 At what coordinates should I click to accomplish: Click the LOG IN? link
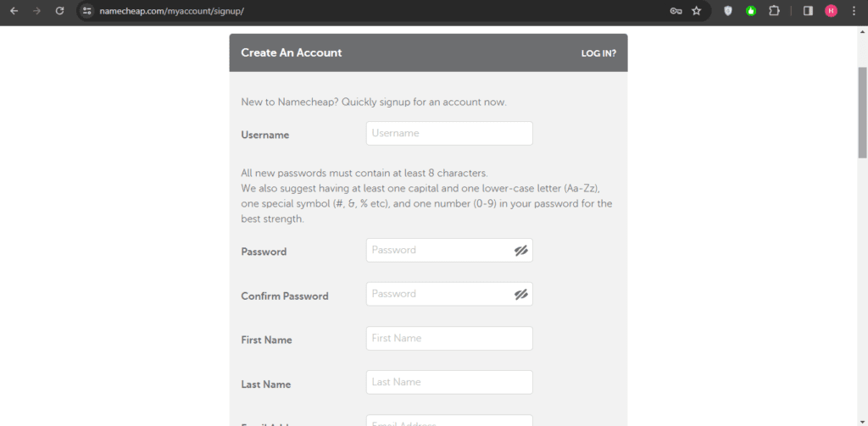point(598,53)
